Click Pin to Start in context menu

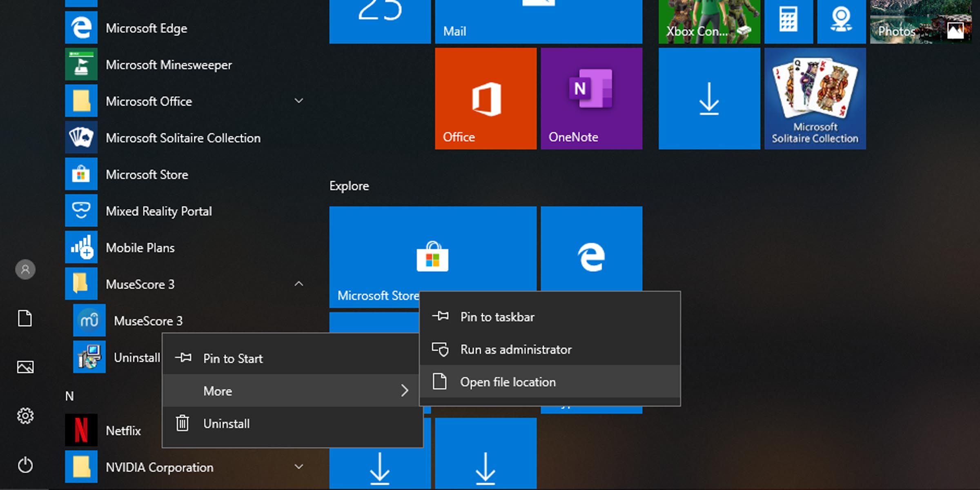pyautogui.click(x=233, y=359)
